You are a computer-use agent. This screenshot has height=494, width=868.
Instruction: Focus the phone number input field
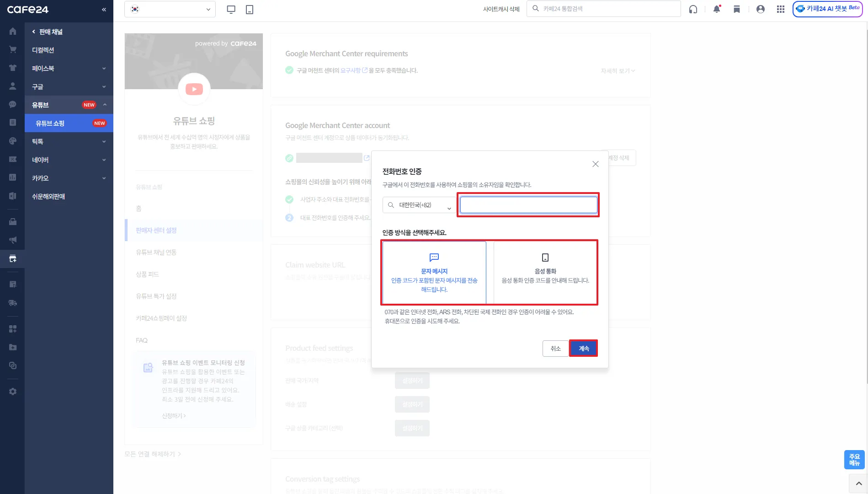pyautogui.click(x=528, y=205)
